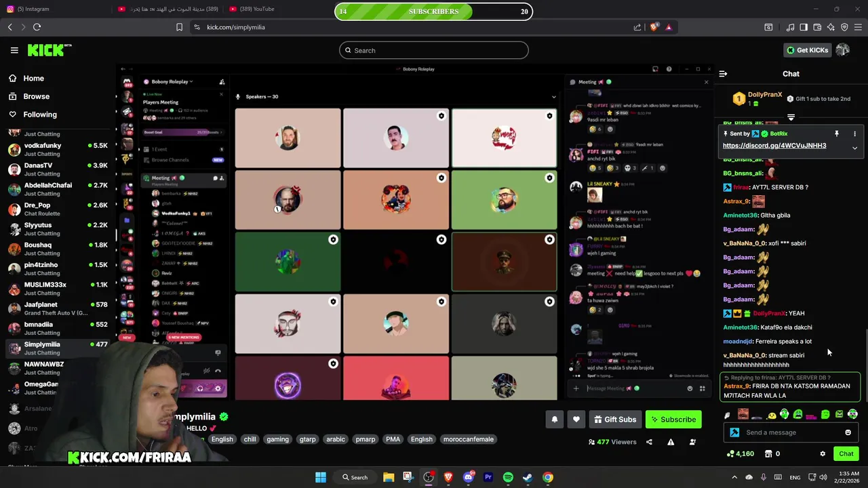Viewport: 868px width, 488px height.
Task: Click the Subscribe button
Action: 673,420
